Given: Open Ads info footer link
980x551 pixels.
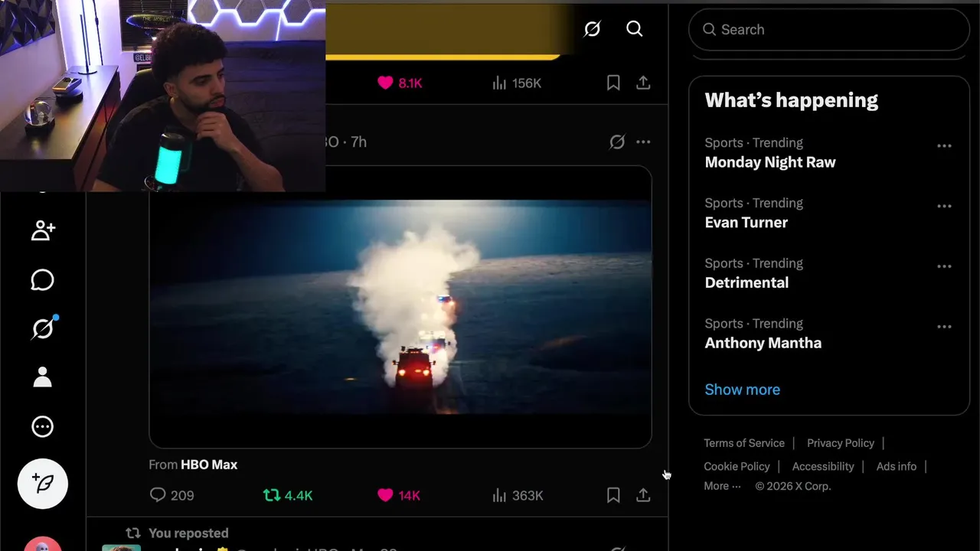Looking at the screenshot, I should [897, 466].
